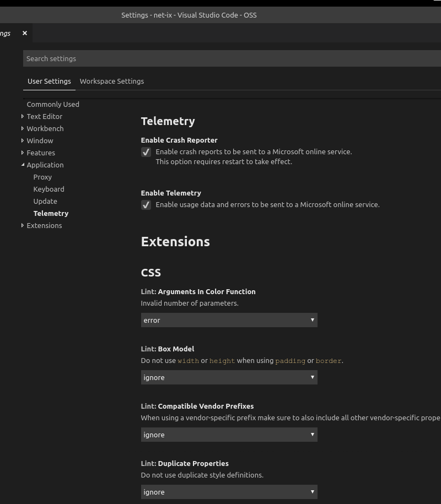Select the Update settings item
This screenshot has width=441, height=504.
click(x=45, y=201)
